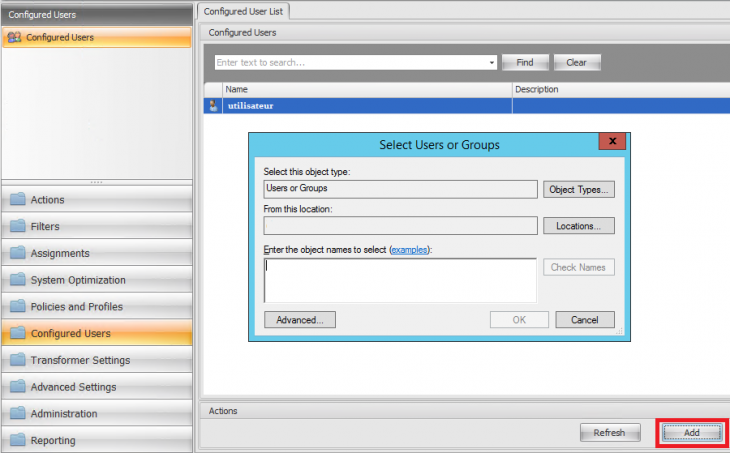Screen dimensions: 730x453
Task: Expand the search text dropdown arrow
Action: pyautogui.click(x=492, y=62)
